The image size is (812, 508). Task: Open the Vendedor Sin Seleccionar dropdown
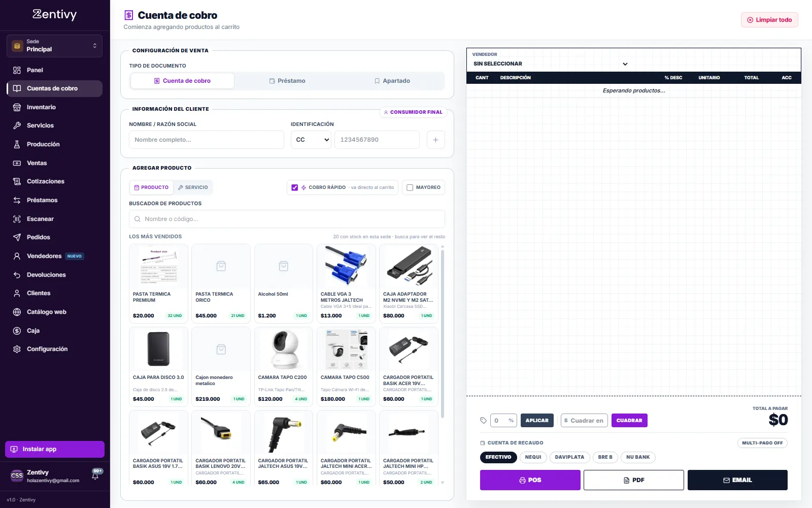click(551, 64)
